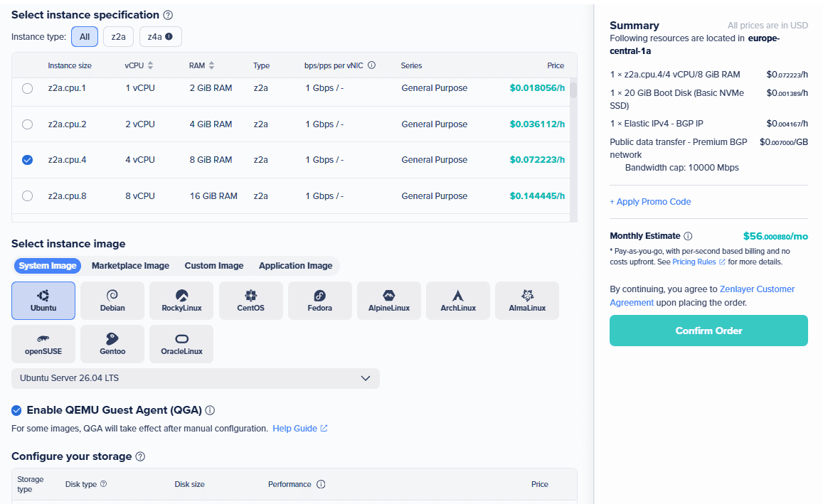
Task: Choose the CentOS system image
Action: point(251,301)
